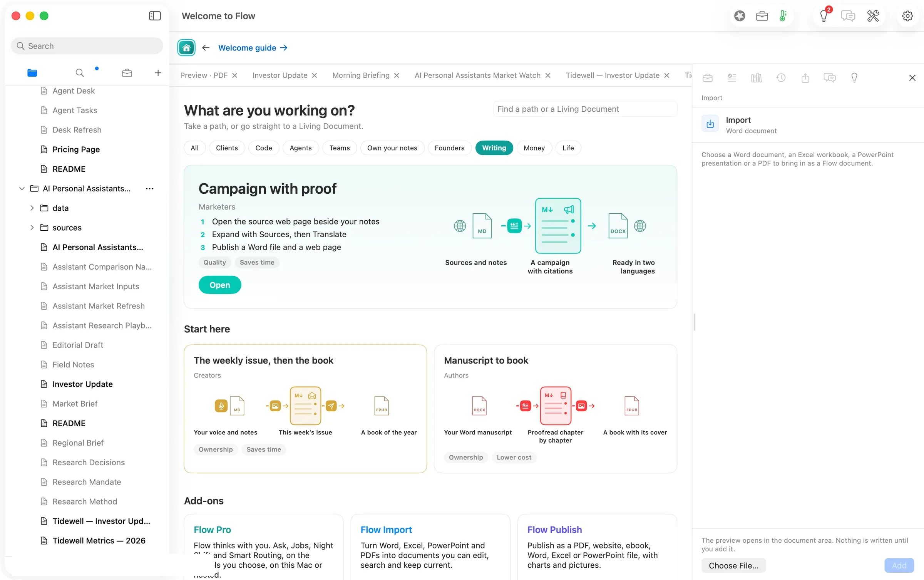
Task: Select the All filter chip
Action: (x=195, y=148)
